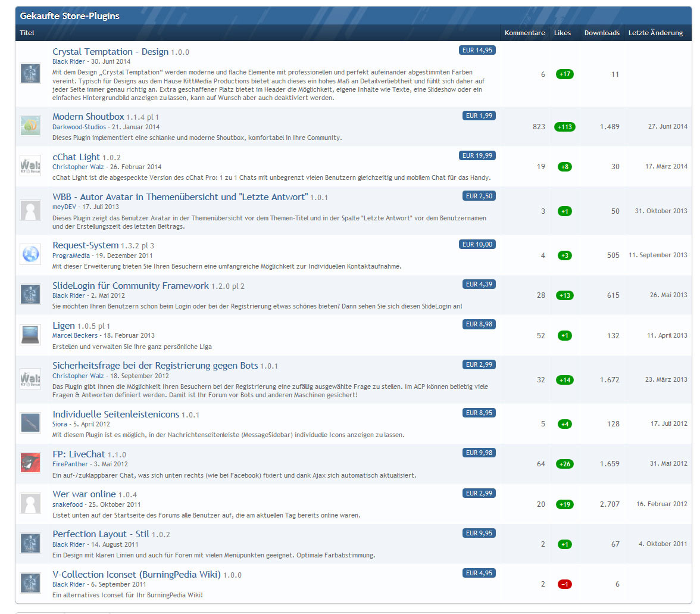Sort list by Likes column
Screen dimensions: 700x614
[x=562, y=33]
